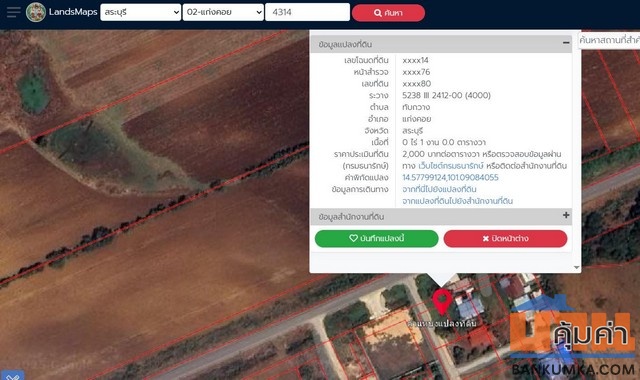The height and width of the screenshot is (380, 640).
Task: Click the parcel coordinates link 14.57799124,101.09084055
Action: [450, 178]
